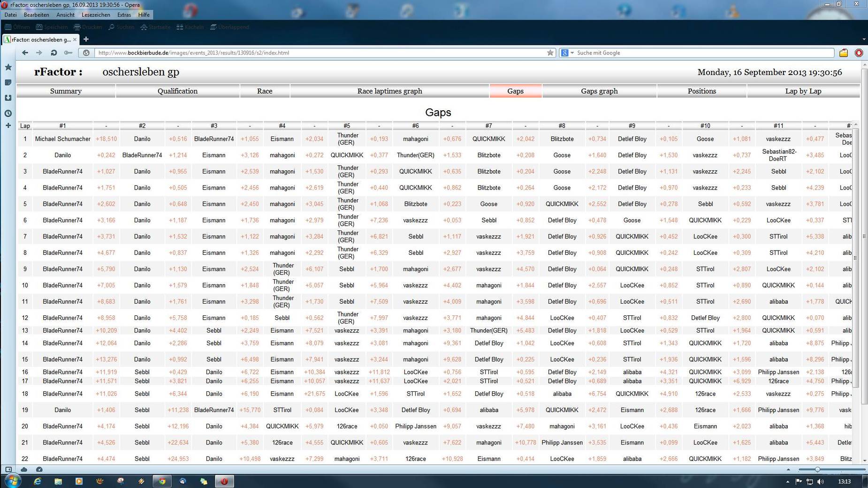The width and height of the screenshot is (868, 488).
Task: Switch to the Gaps graph tab
Action: (599, 91)
